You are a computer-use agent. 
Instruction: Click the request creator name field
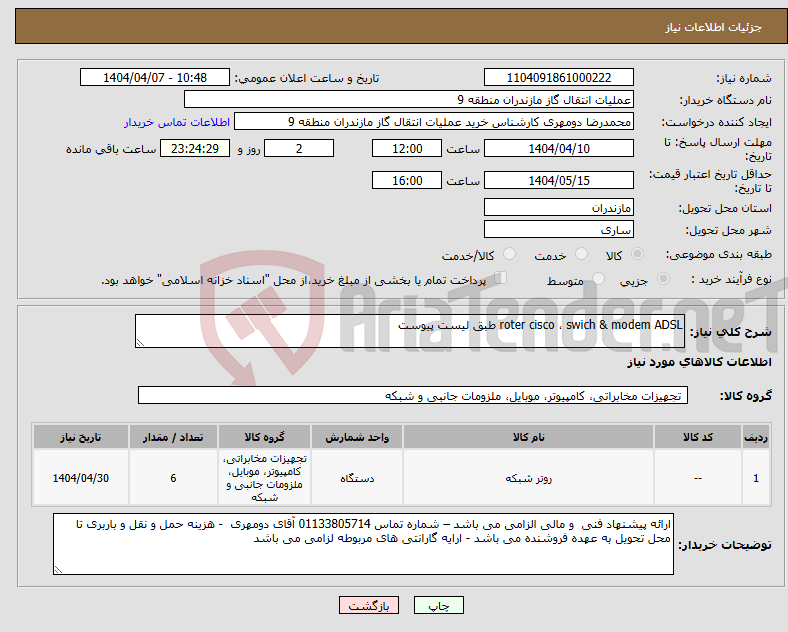[x=434, y=122]
